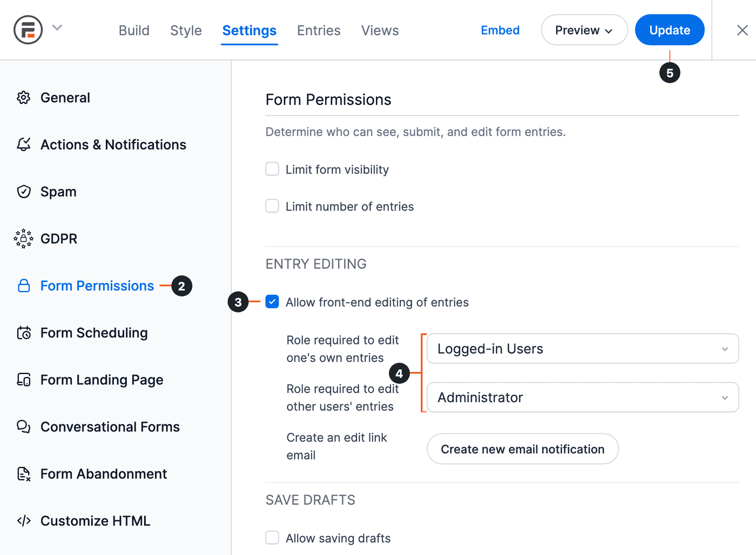
Task: Select Form Permissions in sidebar
Action: [97, 286]
